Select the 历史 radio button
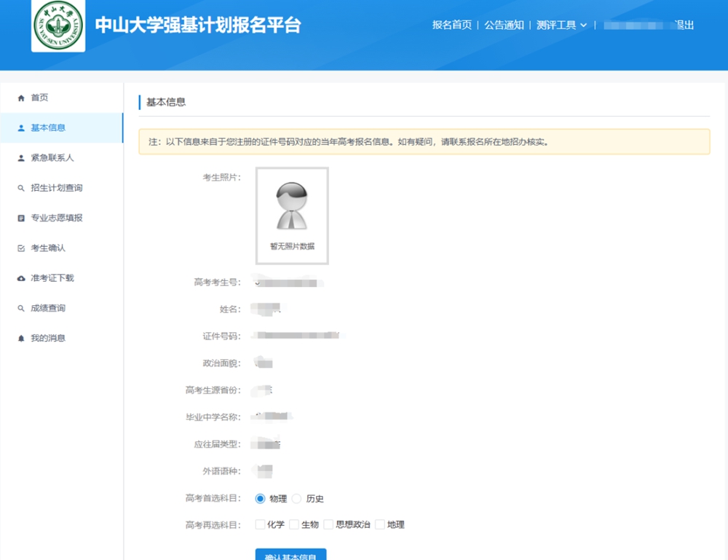This screenshot has width=728, height=560. click(296, 499)
